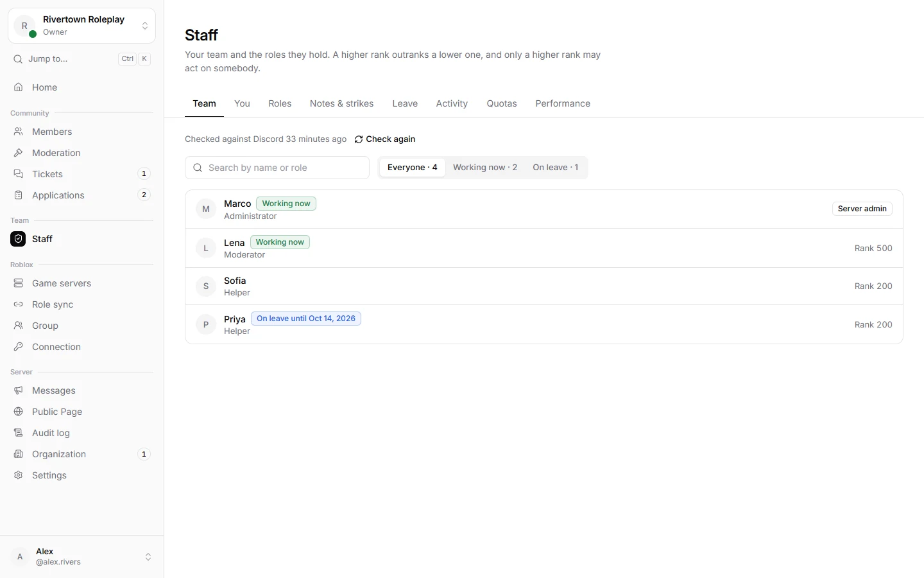924x578 pixels.
Task: Click Lena's Working now badge
Action: point(280,242)
